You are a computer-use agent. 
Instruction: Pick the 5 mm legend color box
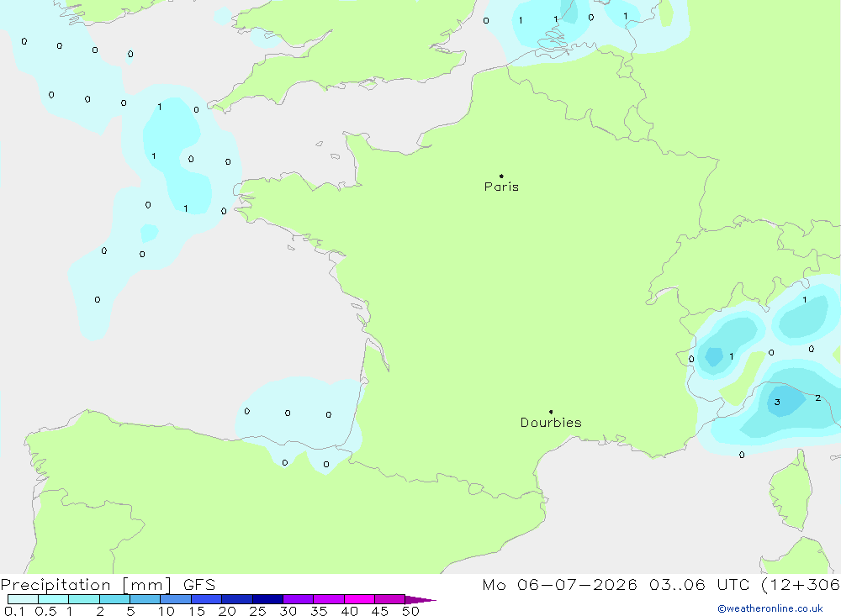(145, 599)
